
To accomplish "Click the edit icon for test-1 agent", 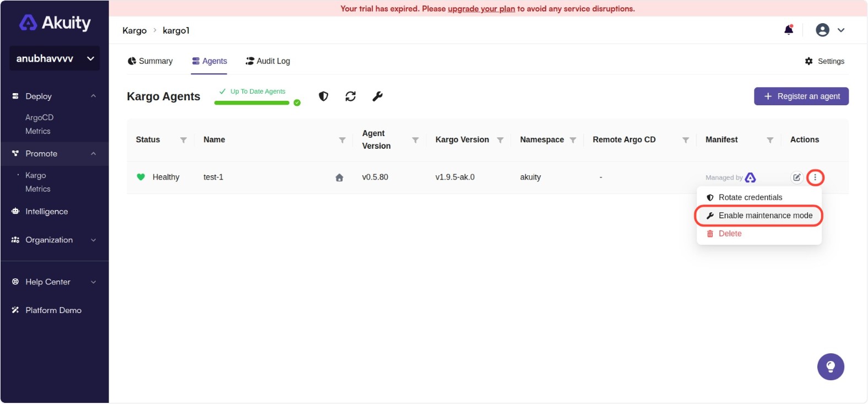I will 796,177.
